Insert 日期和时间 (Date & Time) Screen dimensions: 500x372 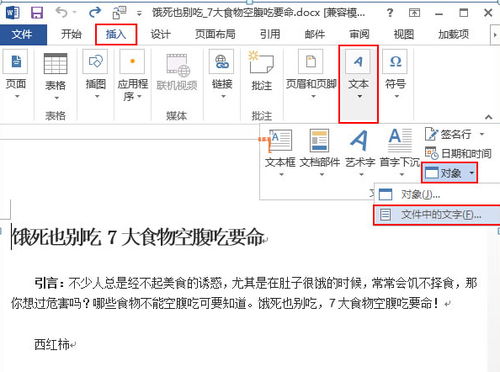click(458, 153)
